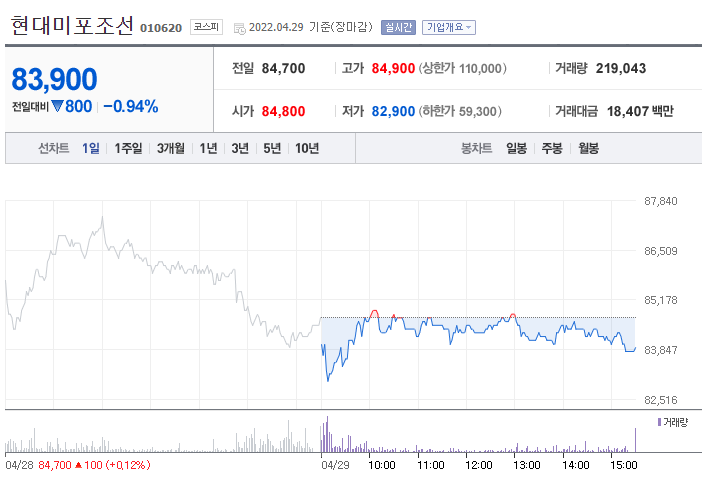Select the 주봉 weekly candle chart
This screenshot has width=702, height=483.
(x=552, y=148)
